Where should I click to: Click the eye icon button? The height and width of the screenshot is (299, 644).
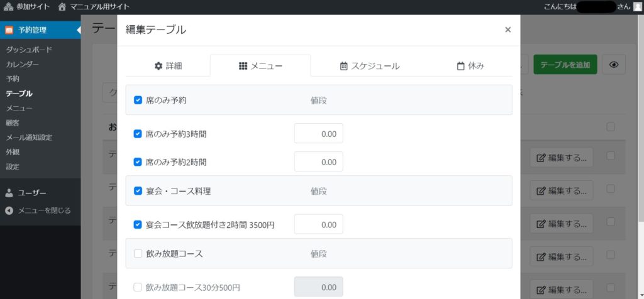pyautogui.click(x=614, y=65)
